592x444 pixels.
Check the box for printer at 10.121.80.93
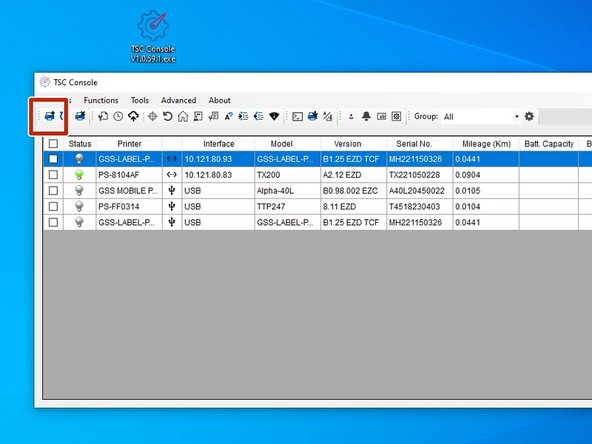click(x=53, y=159)
